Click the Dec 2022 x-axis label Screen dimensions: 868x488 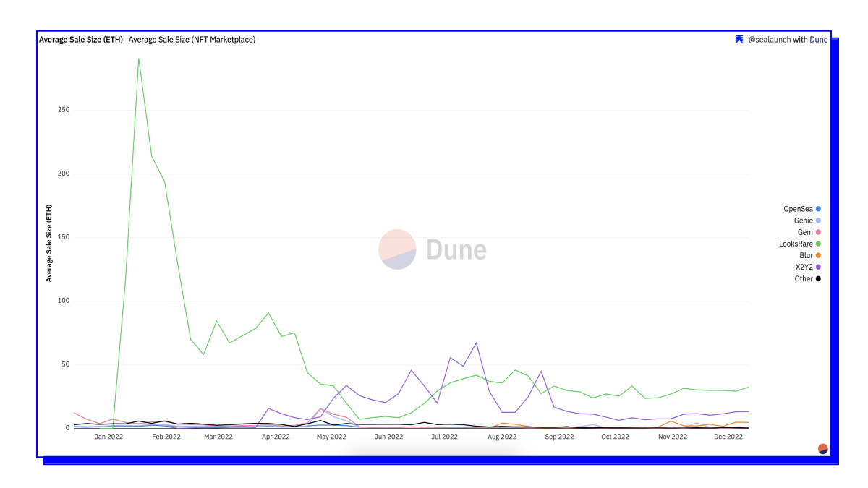pos(728,437)
